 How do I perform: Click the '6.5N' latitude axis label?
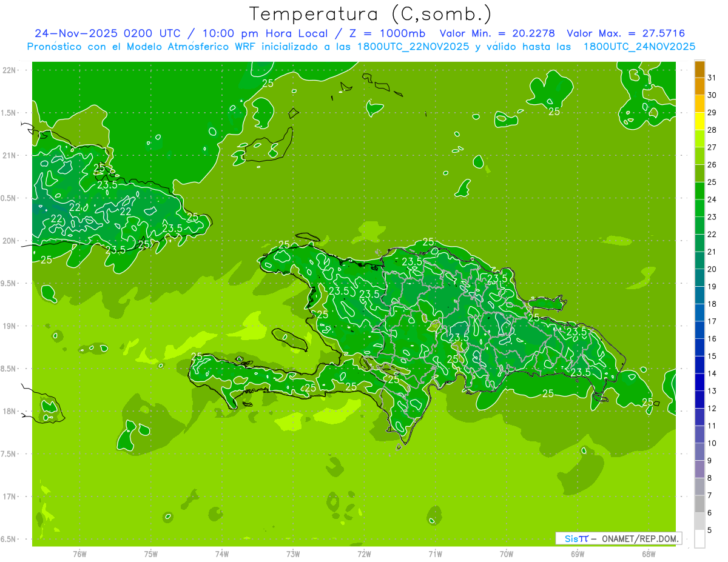(x=8, y=539)
